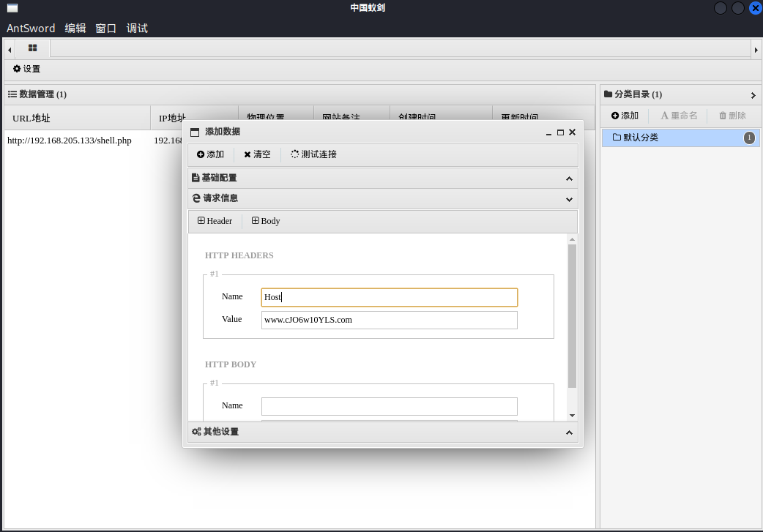The width and height of the screenshot is (763, 532).
Task: Clear the form with the 清空 button
Action: (258, 154)
